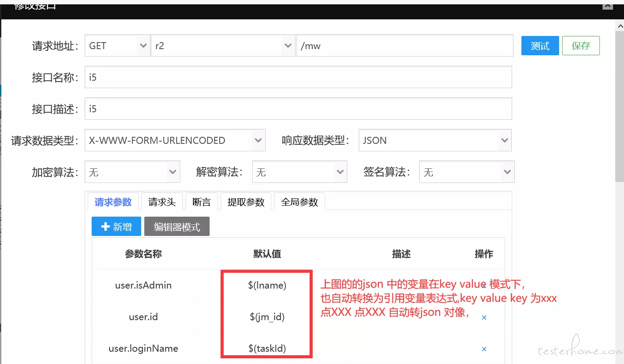The width and height of the screenshot is (624, 364).
Task: Click the 编辑器模式 button
Action: [177, 226]
